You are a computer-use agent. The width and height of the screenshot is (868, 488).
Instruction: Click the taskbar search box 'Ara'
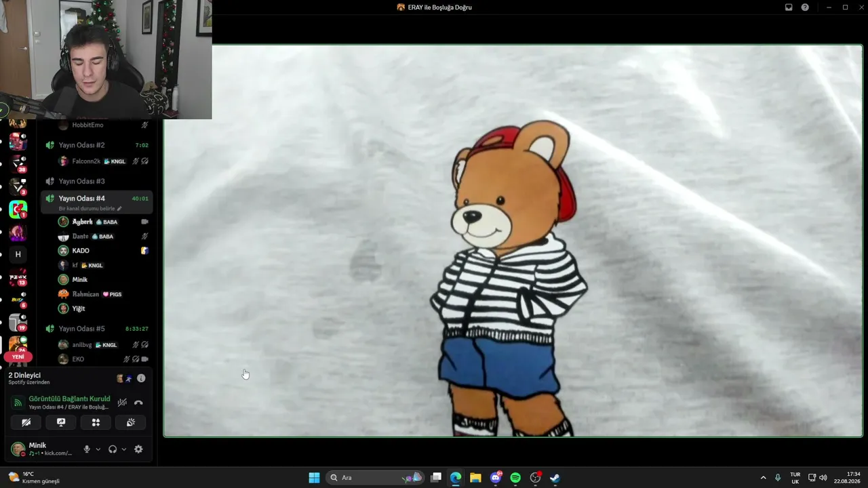click(x=374, y=478)
